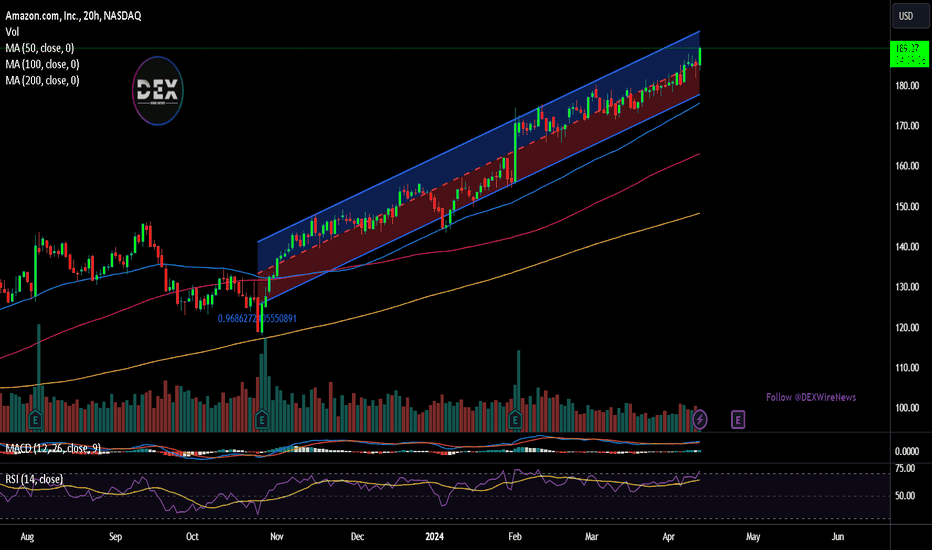Image resolution: width=932 pixels, height=550 pixels.
Task: Click the Dec label on time axis
Action: point(357,536)
